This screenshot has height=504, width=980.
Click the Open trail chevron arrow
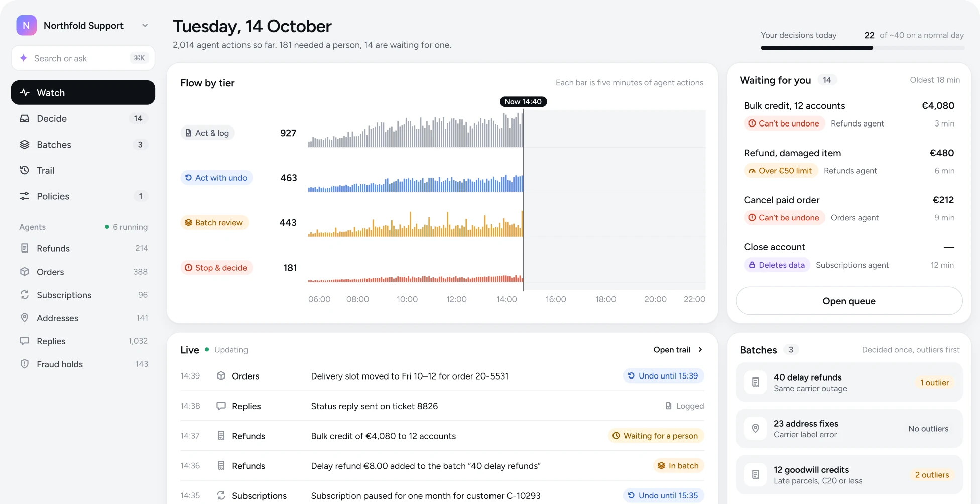[700, 350]
